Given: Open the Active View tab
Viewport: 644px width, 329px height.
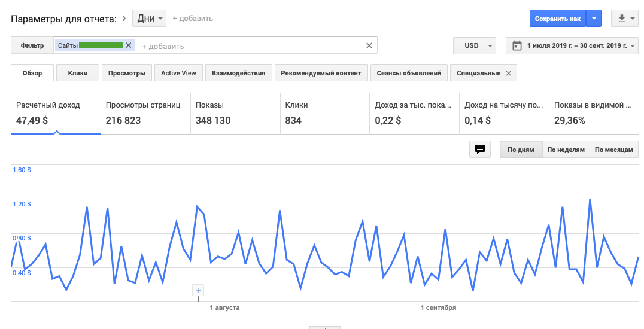Looking at the screenshot, I should click(178, 73).
